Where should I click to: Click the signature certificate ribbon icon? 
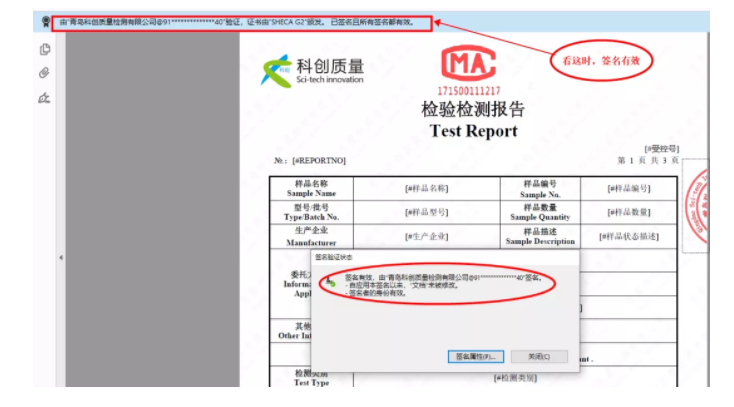(x=46, y=22)
